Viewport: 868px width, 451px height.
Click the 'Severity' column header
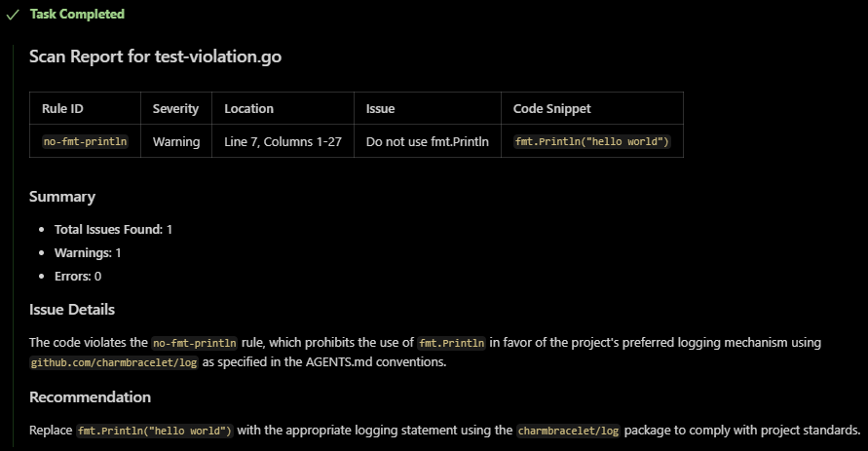tap(175, 108)
